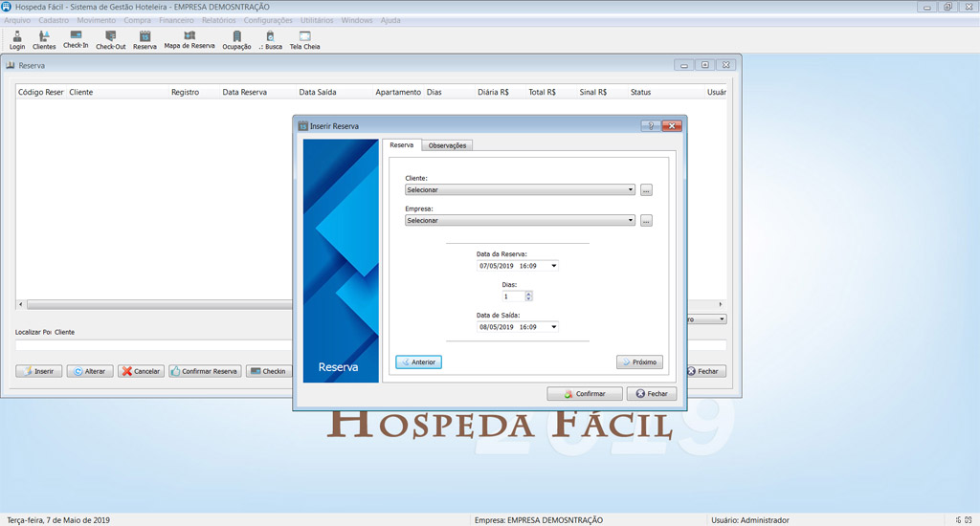Open the Busca toolbar icon
The image size is (980, 526).
click(271, 40)
